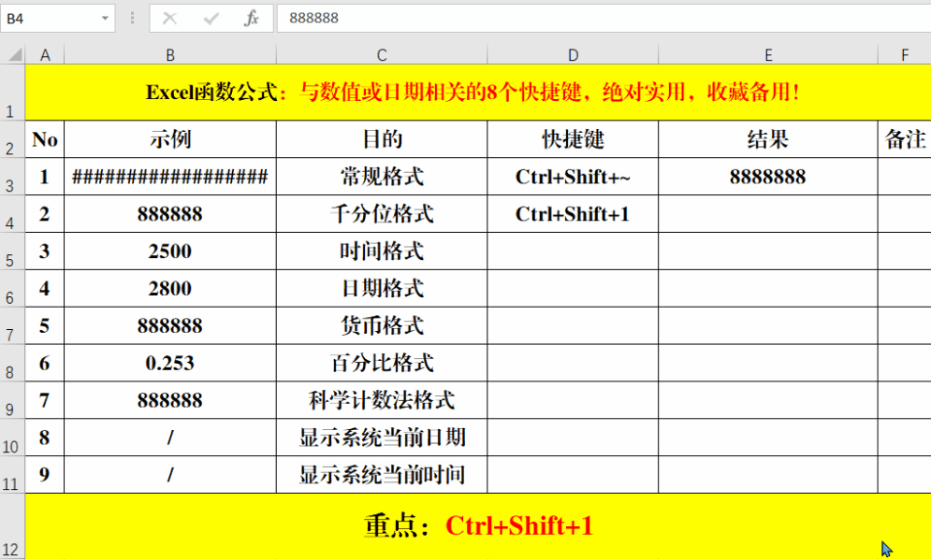931x560 pixels.
Task: Click the '目的' header cell
Action: pos(382,139)
